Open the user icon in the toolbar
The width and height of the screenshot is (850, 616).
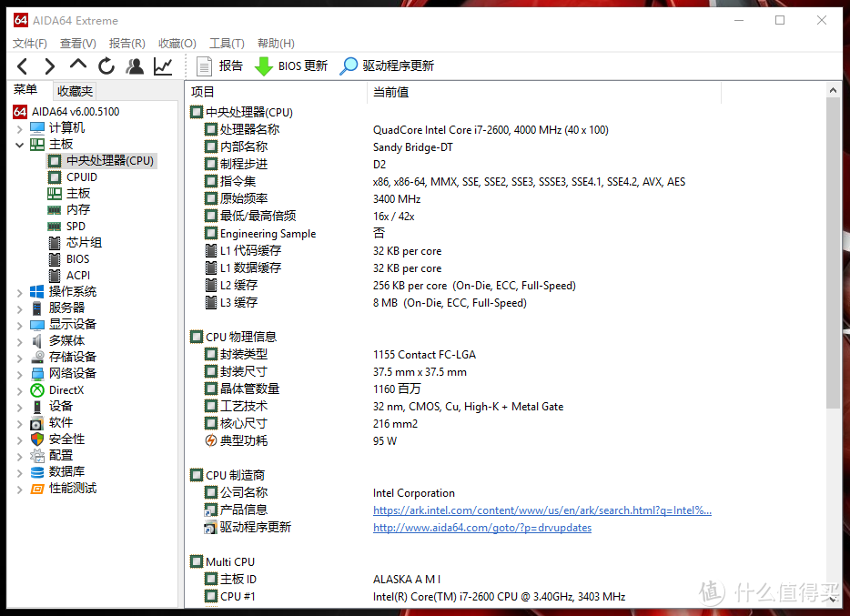[x=135, y=66]
